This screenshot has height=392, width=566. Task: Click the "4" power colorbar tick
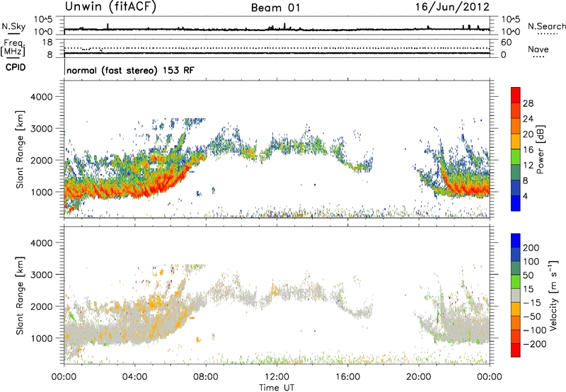point(525,196)
